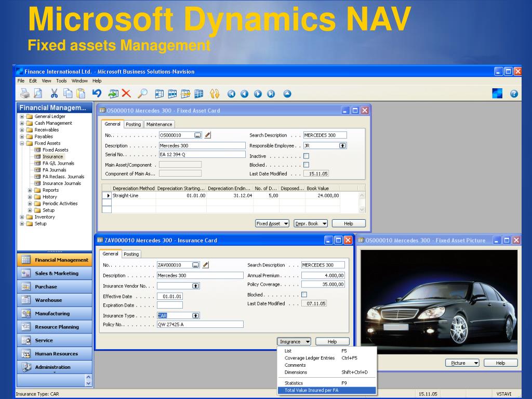This screenshot has width=532, height=399.
Task: Switch to Maintenance tab
Action: click(x=159, y=125)
